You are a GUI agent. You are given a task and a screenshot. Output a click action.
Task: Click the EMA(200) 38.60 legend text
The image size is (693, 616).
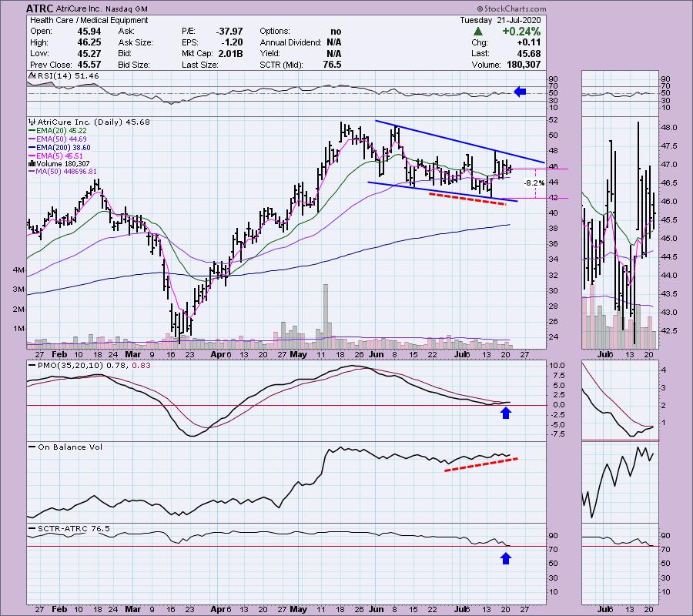click(64, 148)
